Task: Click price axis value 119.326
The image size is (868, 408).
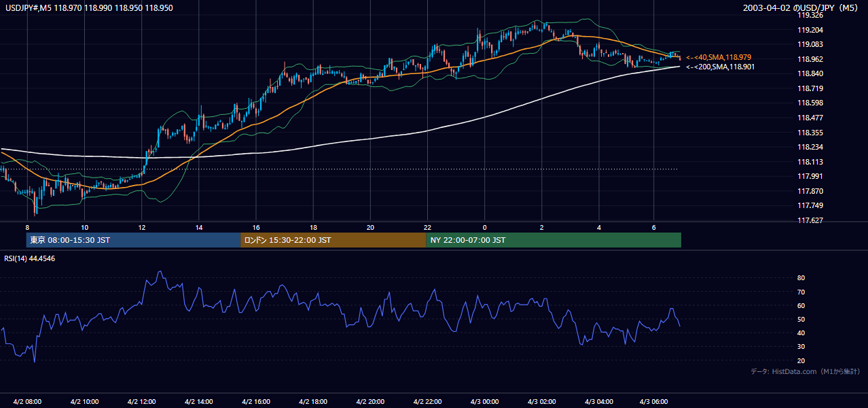Action: [x=810, y=15]
